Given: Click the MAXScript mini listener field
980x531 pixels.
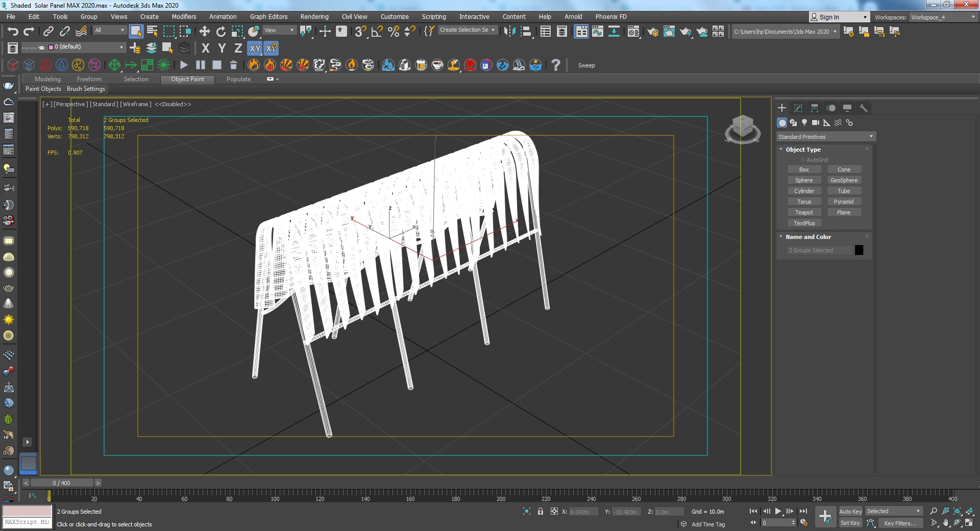Looking at the screenshot, I should tap(27, 522).
